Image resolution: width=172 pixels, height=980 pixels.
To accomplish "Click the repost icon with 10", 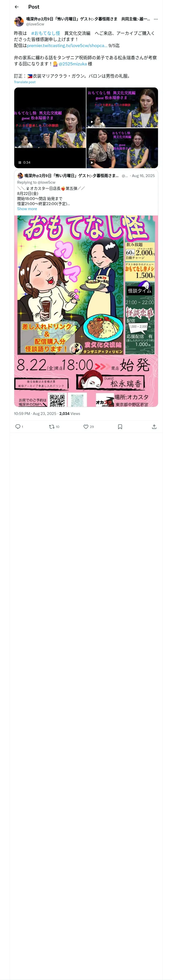I will 52,426.
